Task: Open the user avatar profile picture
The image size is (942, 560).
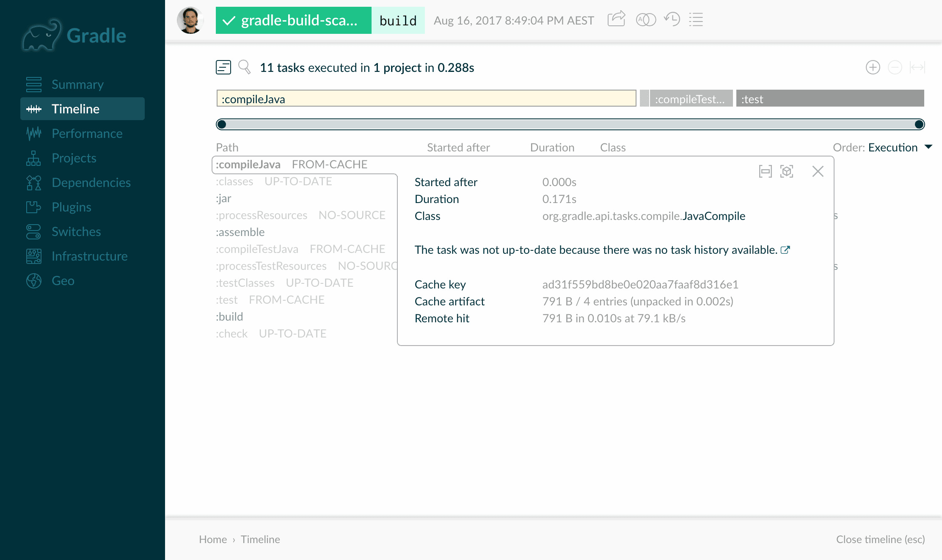Action: coord(190,20)
